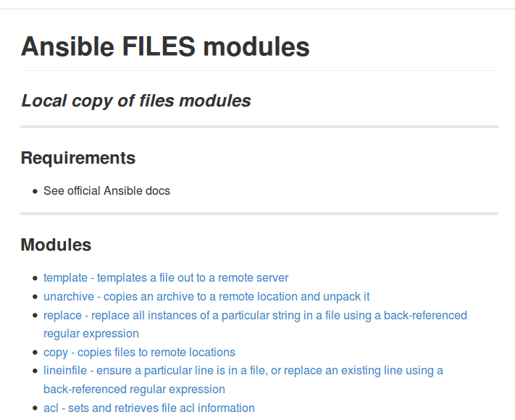515x420 pixels.
Task: Click the 'Local copy of files modules' subtitle
Action: coord(136,101)
